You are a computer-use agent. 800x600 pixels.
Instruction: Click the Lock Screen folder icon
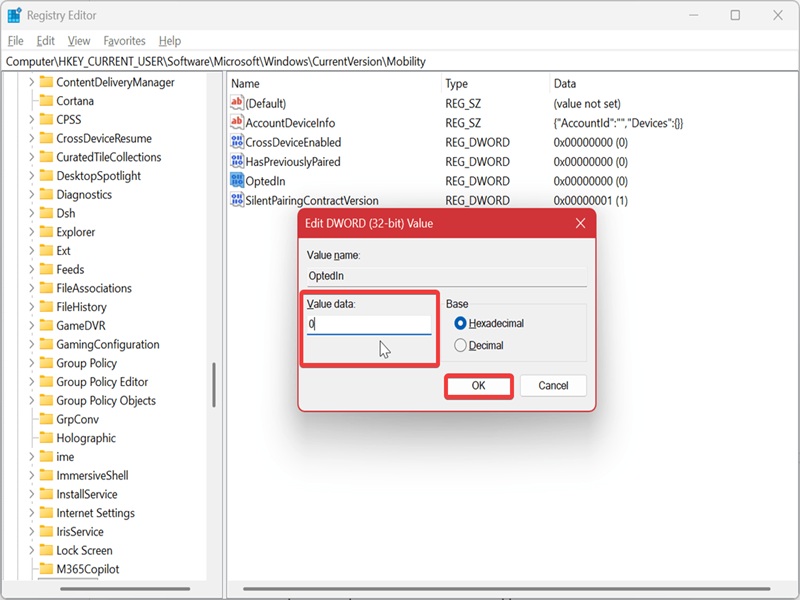coord(46,550)
